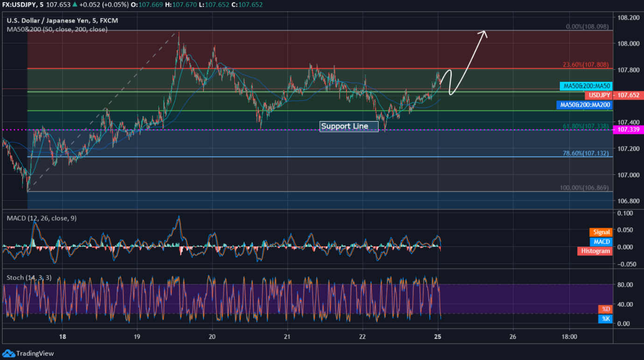Click the white projection arrow head
644x360 pixels.
tap(484, 33)
